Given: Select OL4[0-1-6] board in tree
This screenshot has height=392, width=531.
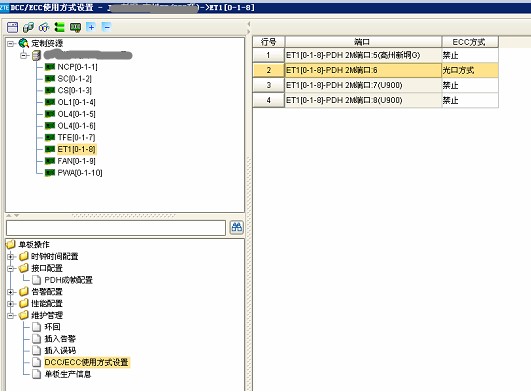Looking at the screenshot, I should tap(77, 126).
